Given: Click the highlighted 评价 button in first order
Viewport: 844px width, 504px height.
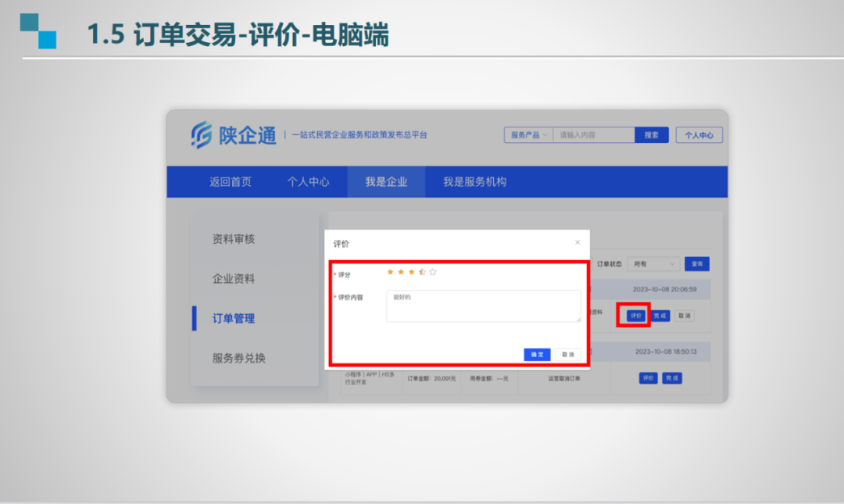Looking at the screenshot, I should (x=636, y=316).
